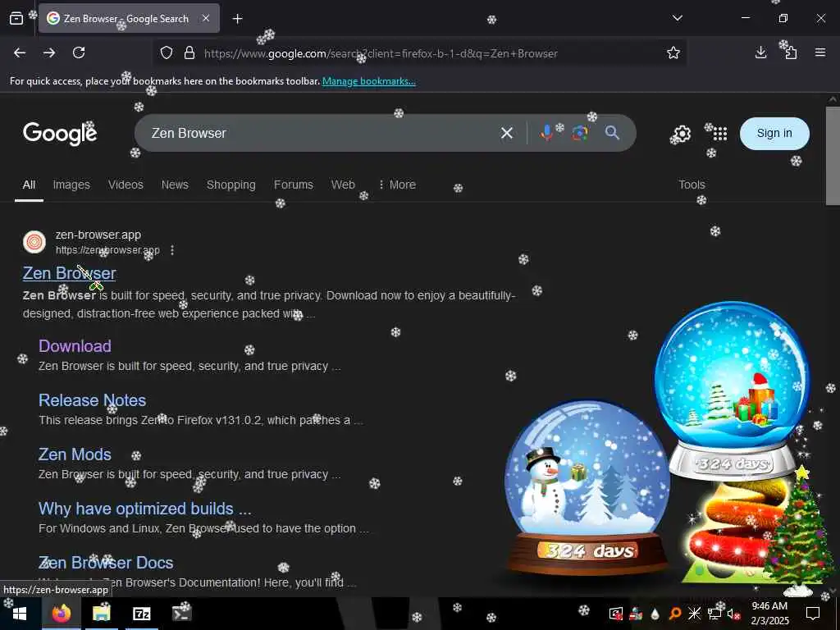840x630 pixels.
Task: Click the white starburst tray icon
Action: [x=694, y=614]
